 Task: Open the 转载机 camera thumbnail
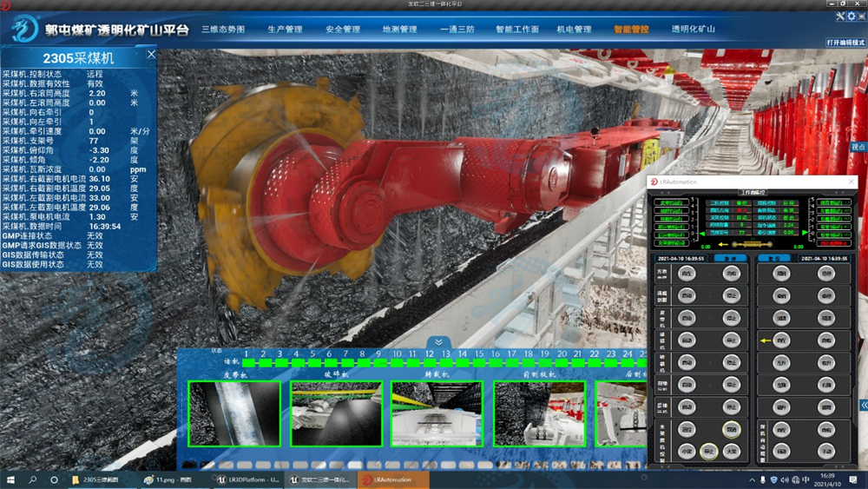pos(436,413)
